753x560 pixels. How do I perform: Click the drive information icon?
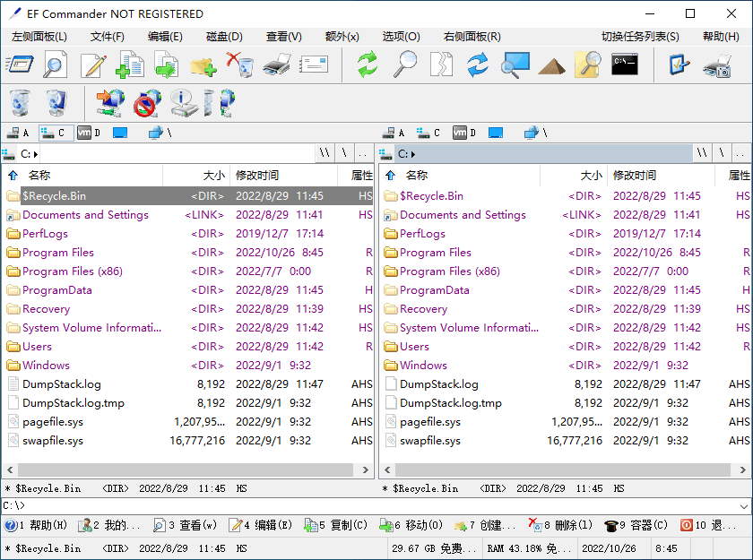184,103
